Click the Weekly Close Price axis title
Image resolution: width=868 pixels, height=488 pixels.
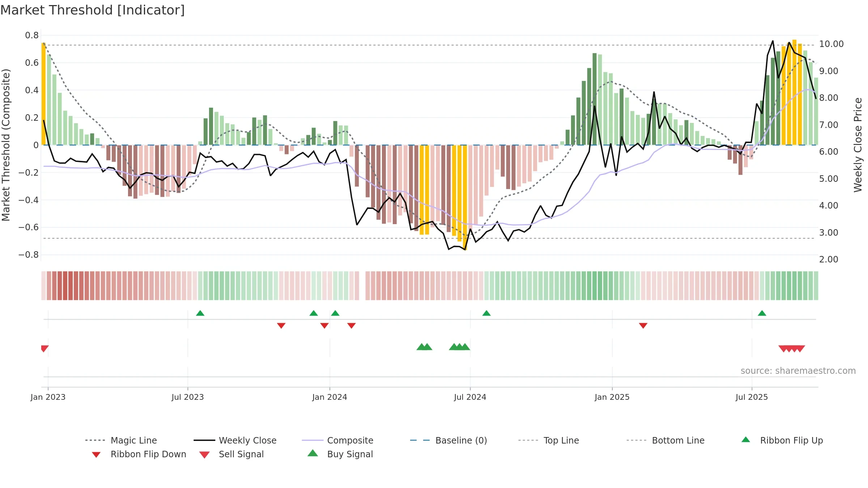[x=858, y=145]
